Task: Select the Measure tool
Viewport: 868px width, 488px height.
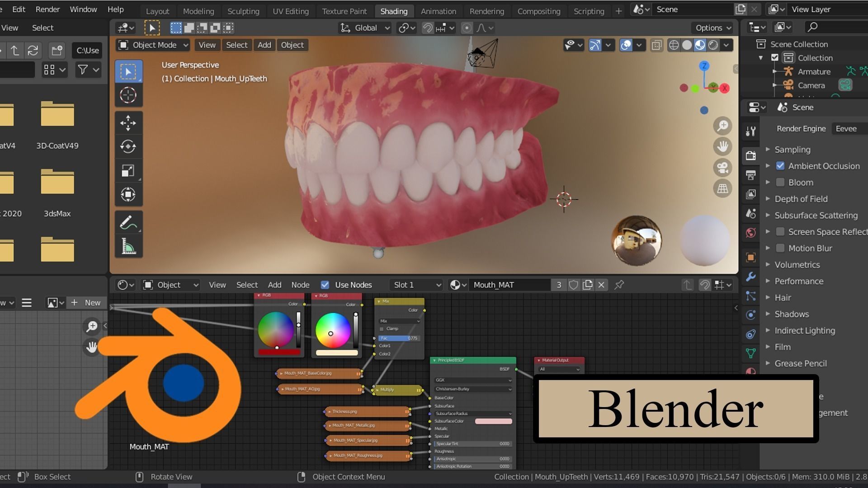Action: tap(128, 246)
